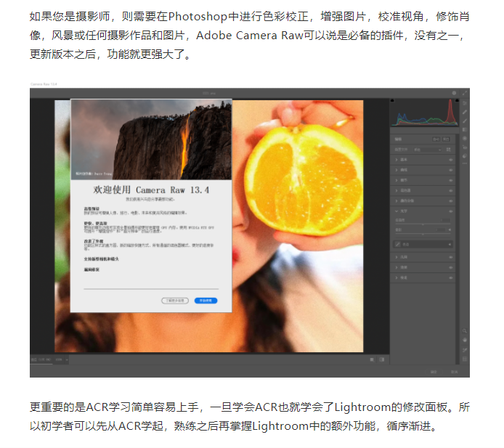Expand the 几何 (Geometry) panel chevron
504x448 pixels.
(397, 257)
